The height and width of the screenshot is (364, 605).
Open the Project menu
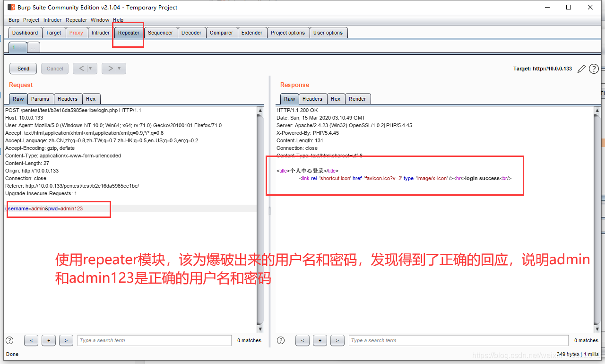pos(31,20)
